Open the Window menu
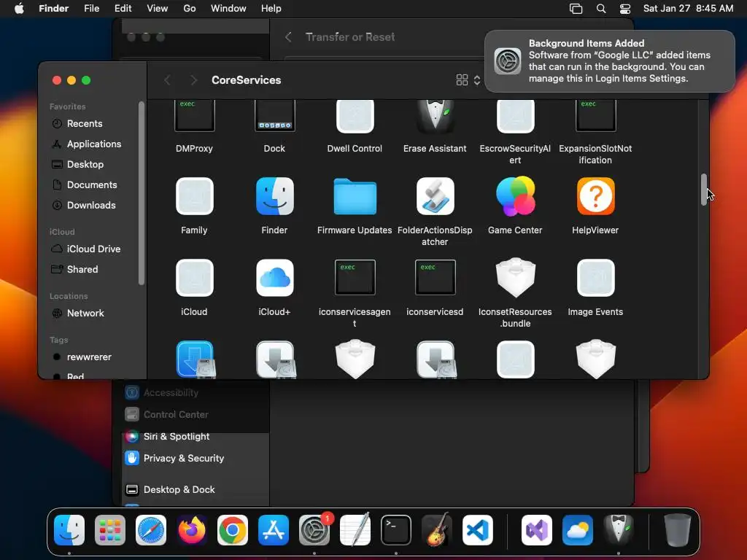The height and width of the screenshot is (560, 747). 228,9
